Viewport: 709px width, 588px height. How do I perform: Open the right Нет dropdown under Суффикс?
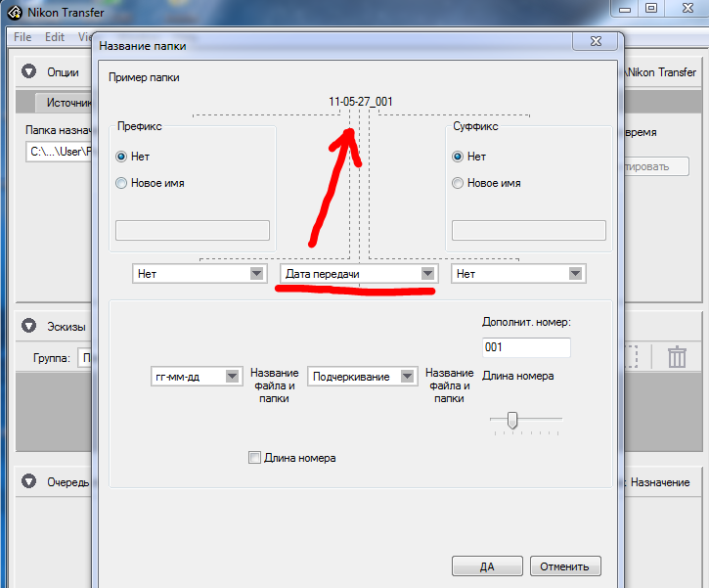pyautogui.click(x=518, y=274)
